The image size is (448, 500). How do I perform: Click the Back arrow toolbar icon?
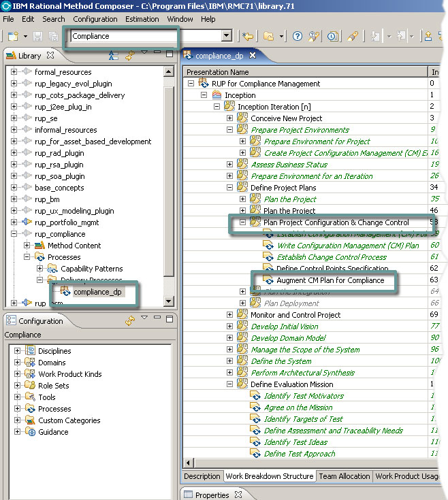(248, 36)
